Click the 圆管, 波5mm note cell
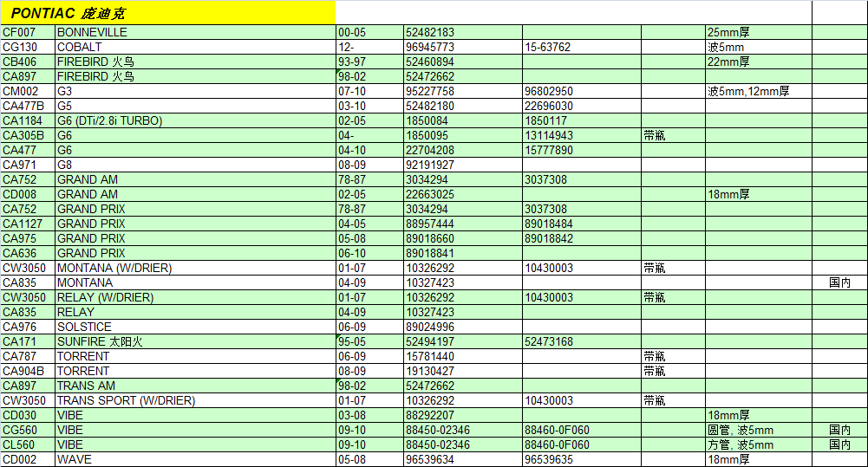 pyautogui.click(x=759, y=430)
